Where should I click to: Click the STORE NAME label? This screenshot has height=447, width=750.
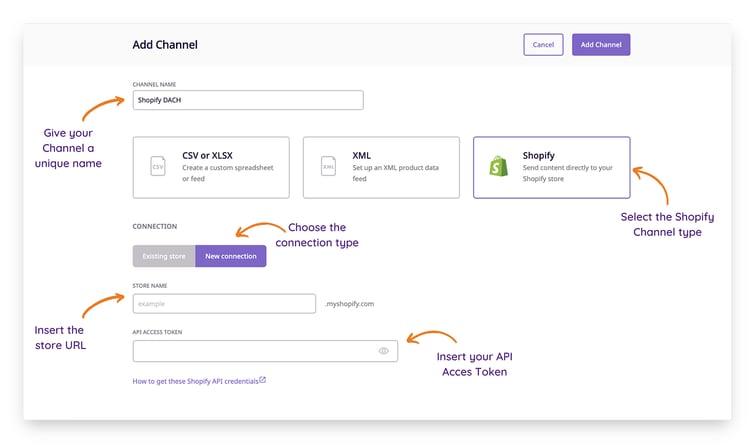tap(150, 285)
